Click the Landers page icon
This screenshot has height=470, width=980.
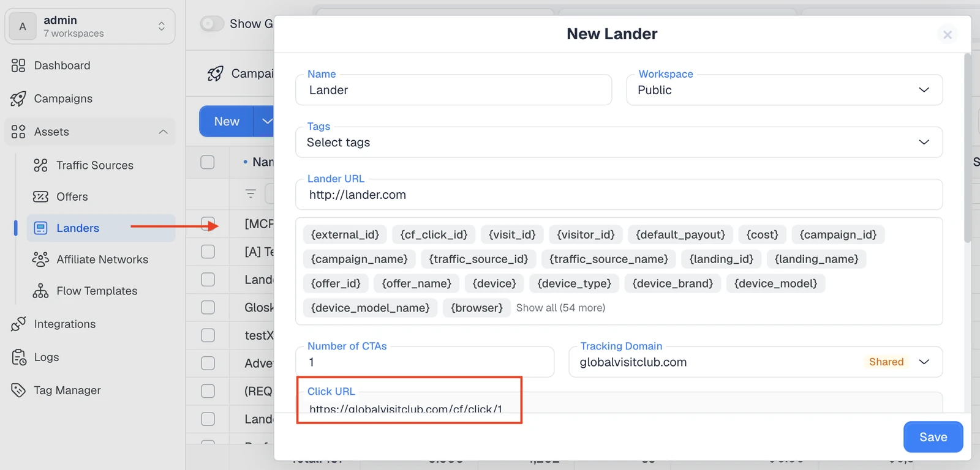[40, 228]
